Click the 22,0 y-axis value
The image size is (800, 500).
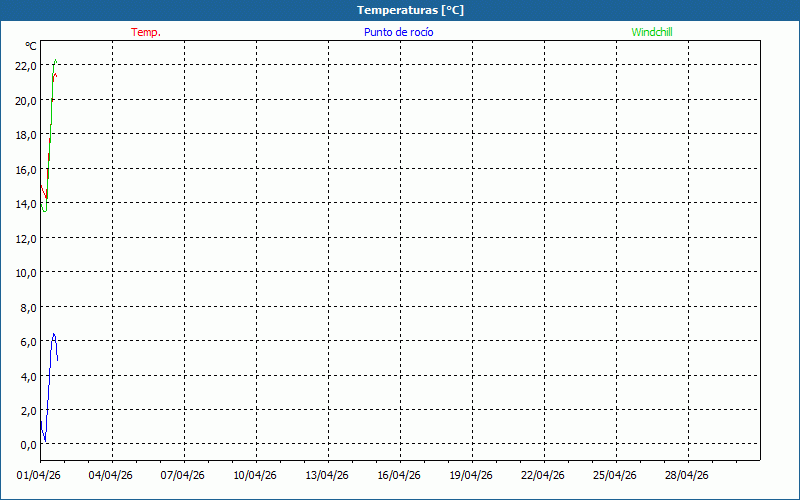(26, 66)
